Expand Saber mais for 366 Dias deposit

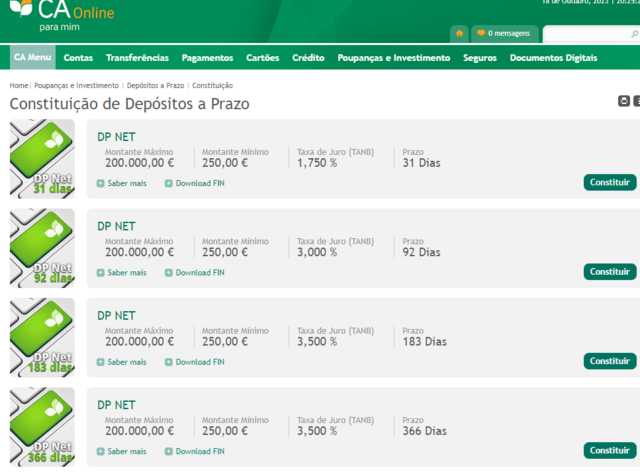click(122, 452)
